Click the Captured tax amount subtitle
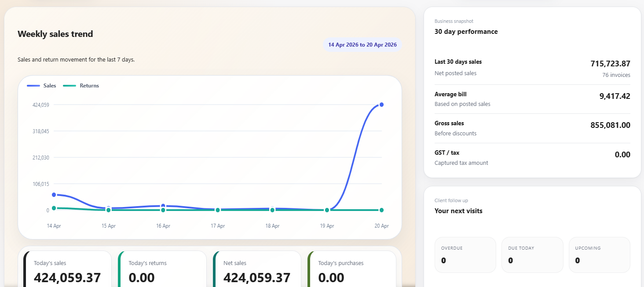The height and width of the screenshot is (287, 644). (461, 163)
